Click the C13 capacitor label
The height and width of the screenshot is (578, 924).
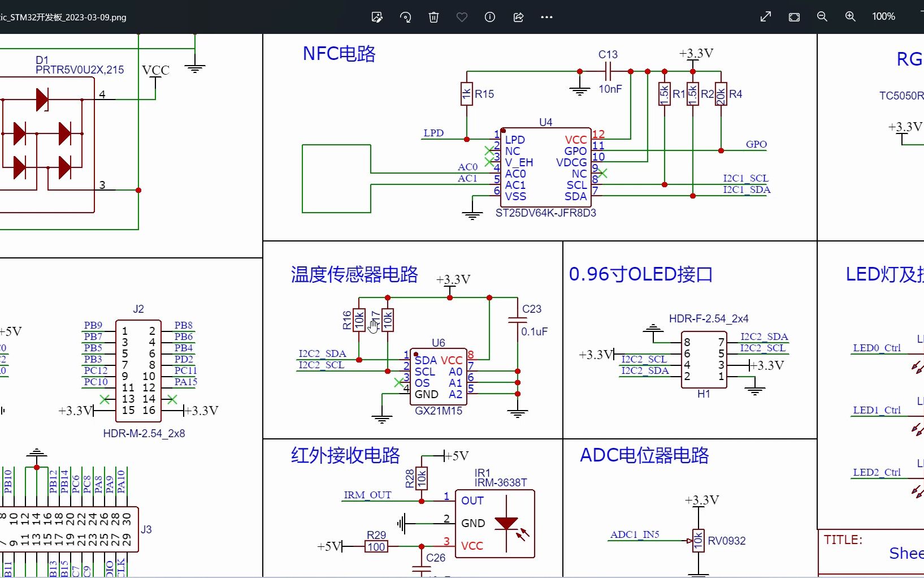click(608, 55)
